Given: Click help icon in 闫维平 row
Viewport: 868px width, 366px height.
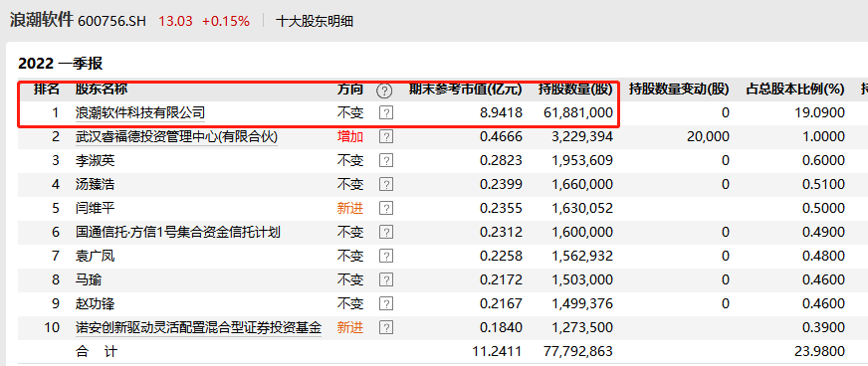Looking at the screenshot, I should [386, 209].
